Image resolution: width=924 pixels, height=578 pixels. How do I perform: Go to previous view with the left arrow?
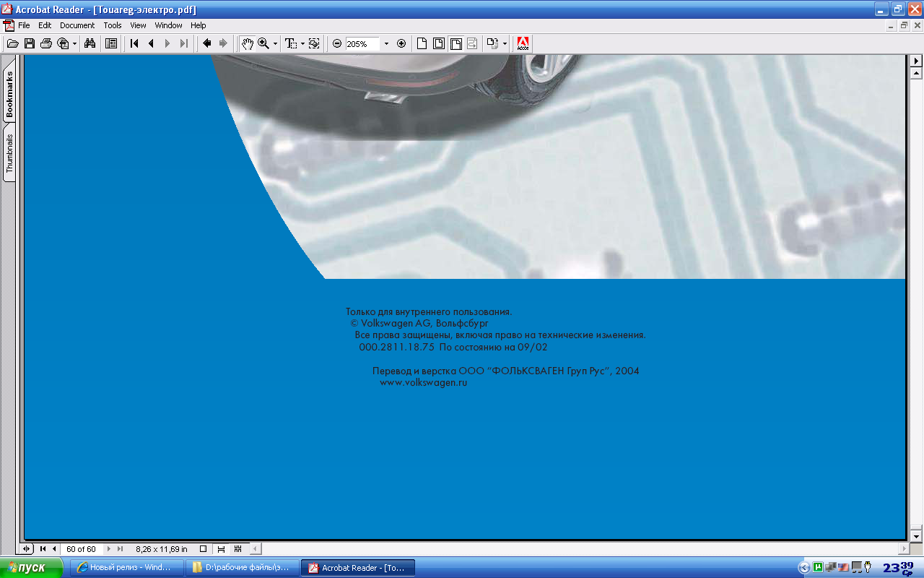pyautogui.click(x=207, y=43)
